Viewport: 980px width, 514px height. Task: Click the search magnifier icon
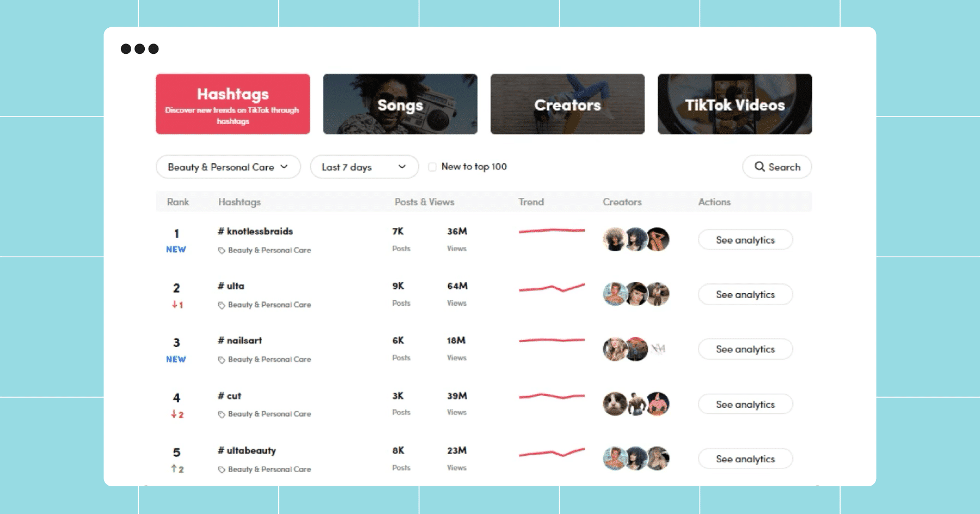point(759,166)
